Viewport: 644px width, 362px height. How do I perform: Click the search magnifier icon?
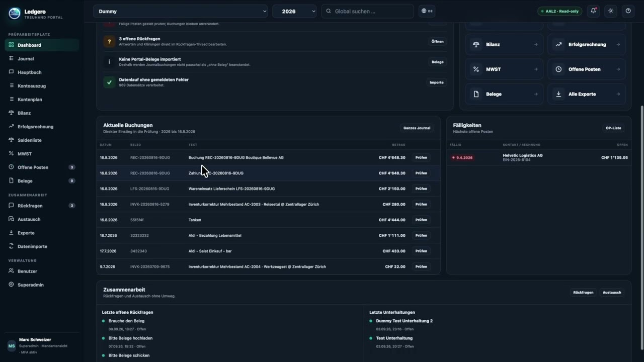pyautogui.click(x=329, y=11)
